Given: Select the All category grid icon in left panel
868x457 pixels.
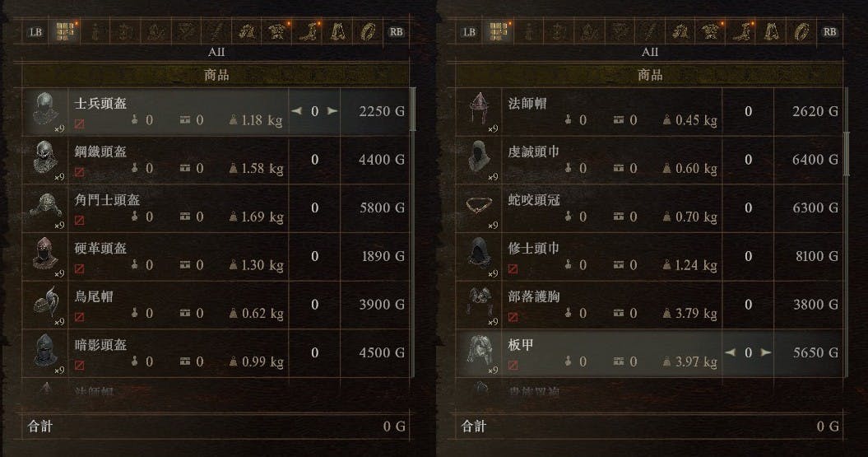Looking at the screenshot, I should point(65,31).
